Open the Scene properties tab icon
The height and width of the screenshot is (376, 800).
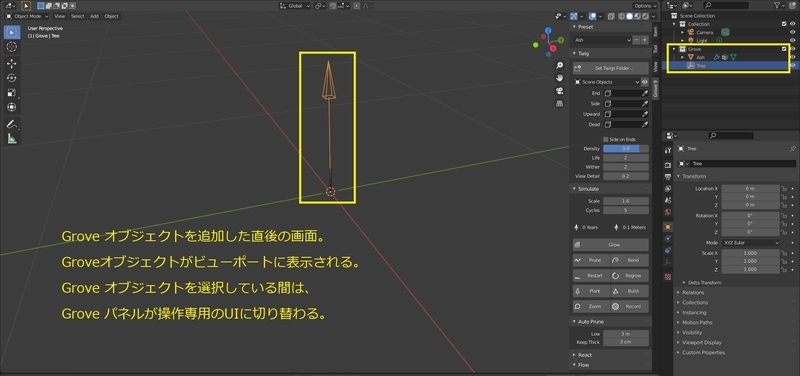(668, 200)
